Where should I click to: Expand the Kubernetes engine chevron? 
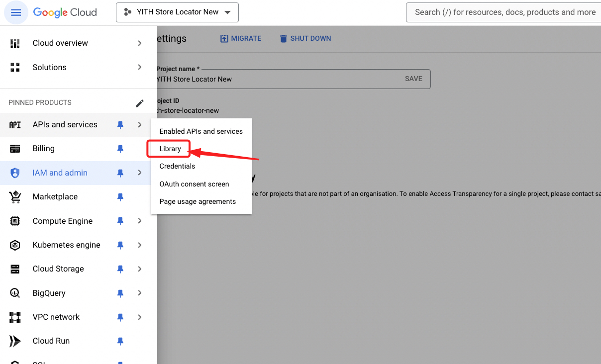click(x=140, y=245)
